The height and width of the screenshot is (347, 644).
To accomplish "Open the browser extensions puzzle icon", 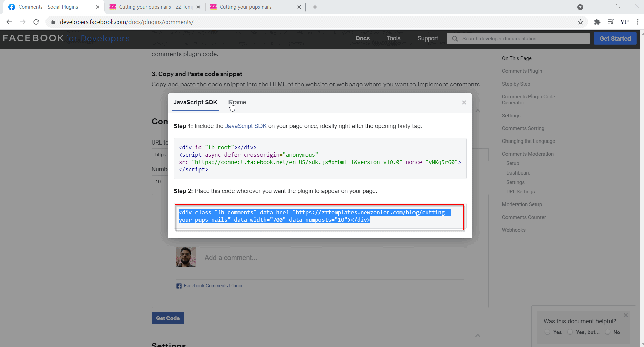I will pos(597,22).
